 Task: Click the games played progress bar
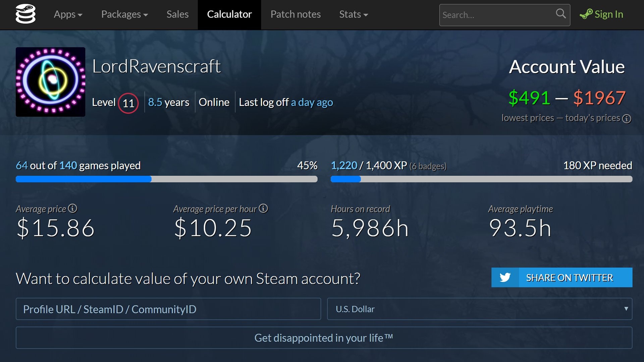pyautogui.click(x=166, y=179)
